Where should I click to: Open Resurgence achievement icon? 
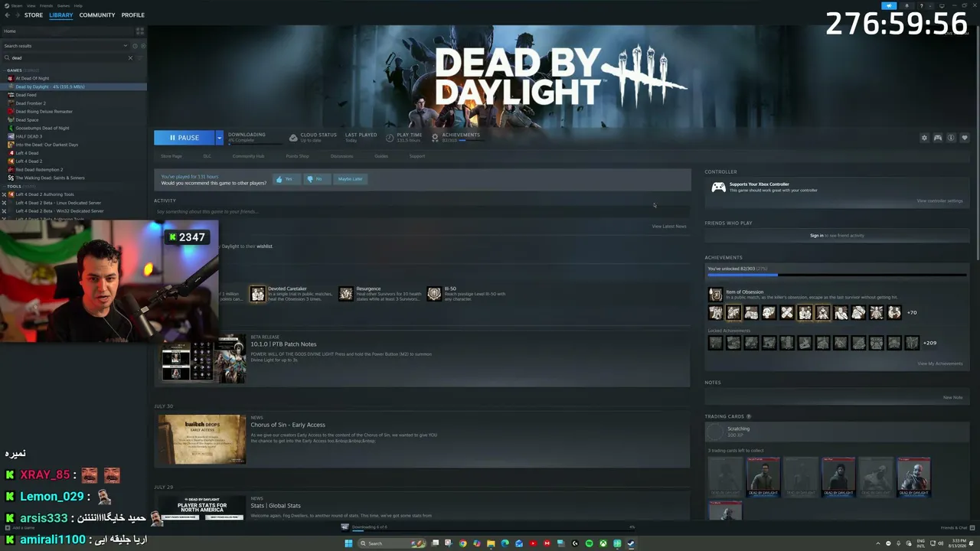(x=346, y=295)
